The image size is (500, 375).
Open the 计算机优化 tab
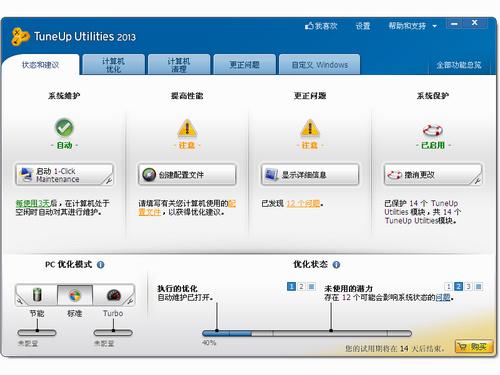(113, 65)
